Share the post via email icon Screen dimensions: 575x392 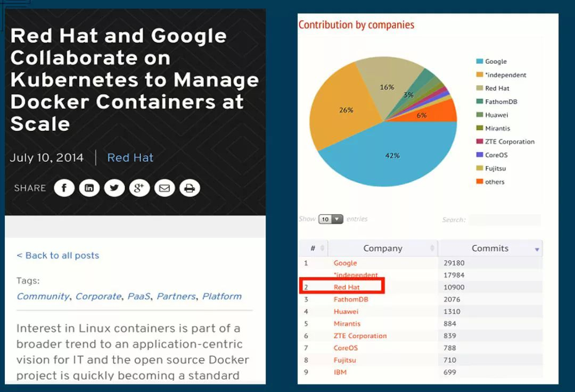click(165, 188)
